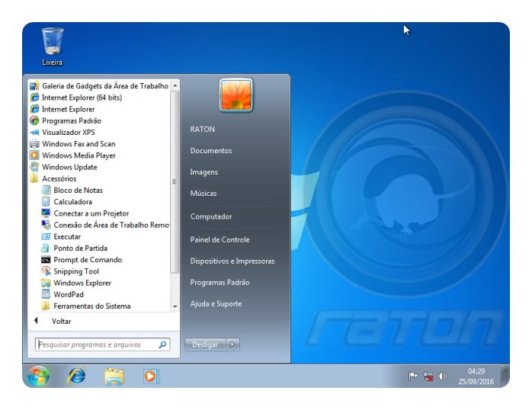Open Imagens from the Start menu
This screenshot has height=410, width=532.
tap(204, 172)
